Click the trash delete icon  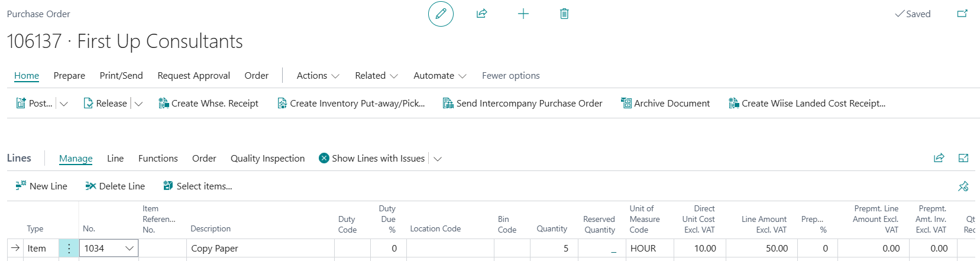(564, 14)
